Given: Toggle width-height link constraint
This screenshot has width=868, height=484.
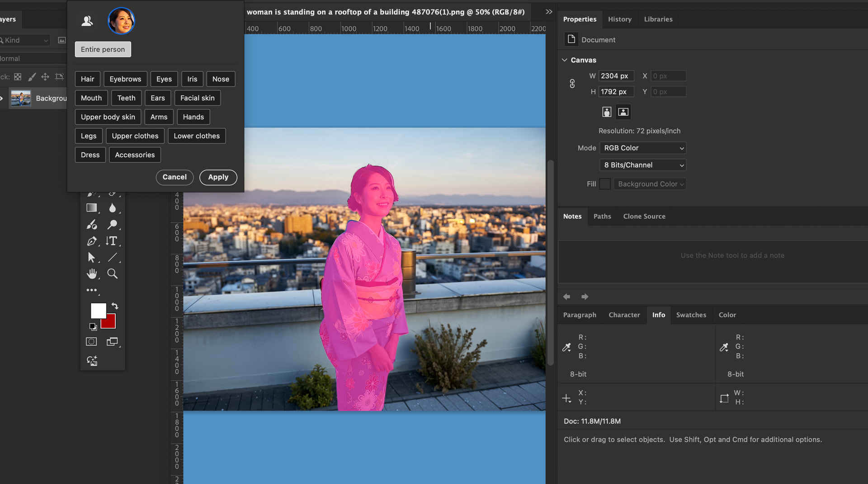Looking at the screenshot, I should coord(572,84).
